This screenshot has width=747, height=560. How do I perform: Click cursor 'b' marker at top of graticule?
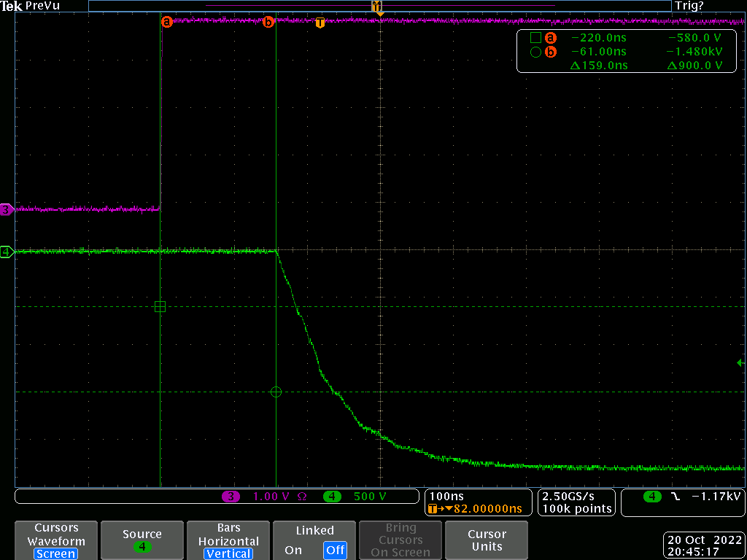pyautogui.click(x=268, y=23)
